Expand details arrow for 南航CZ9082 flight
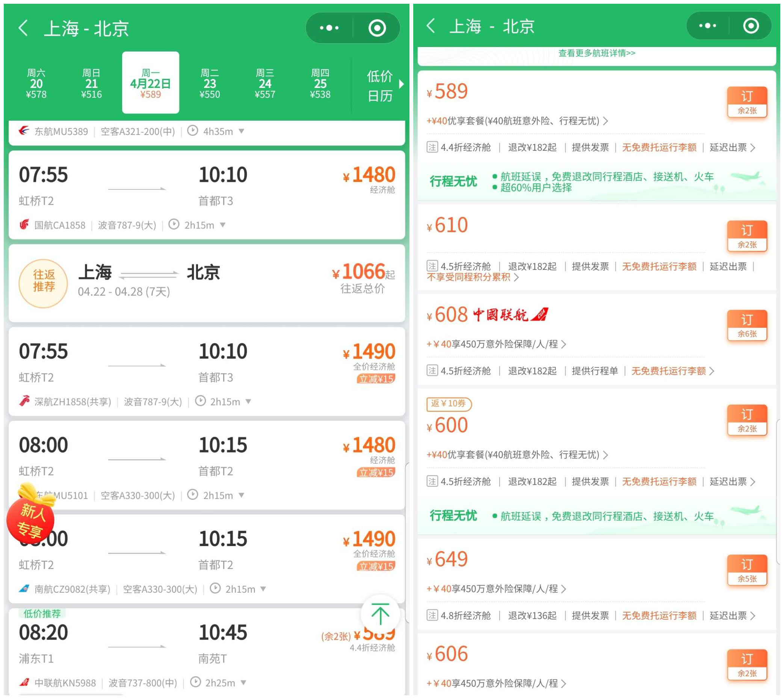This screenshot has height=699, width=784. click(263, 589)
